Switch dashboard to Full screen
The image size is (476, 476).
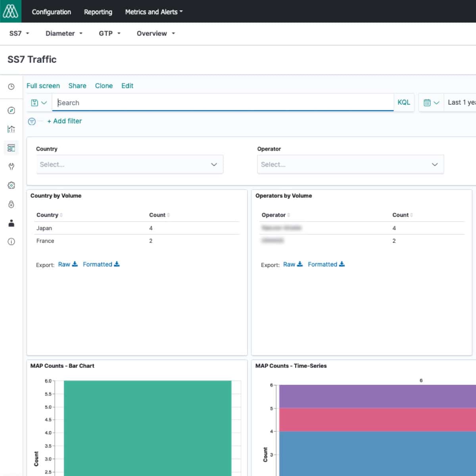[43, 86]
